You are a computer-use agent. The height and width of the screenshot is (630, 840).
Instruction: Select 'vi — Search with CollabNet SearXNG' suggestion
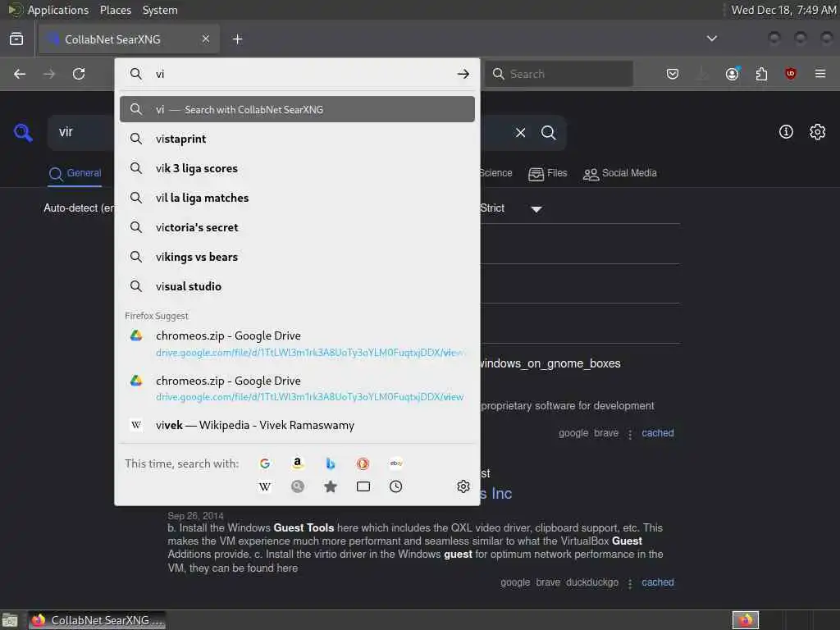point(297,109)
